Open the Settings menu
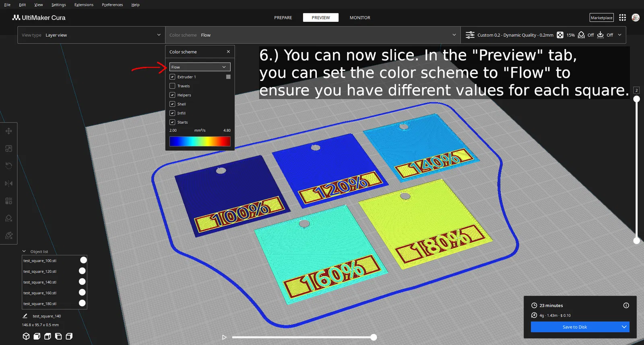This screenshot has width=644, height=345. (59, 5)
